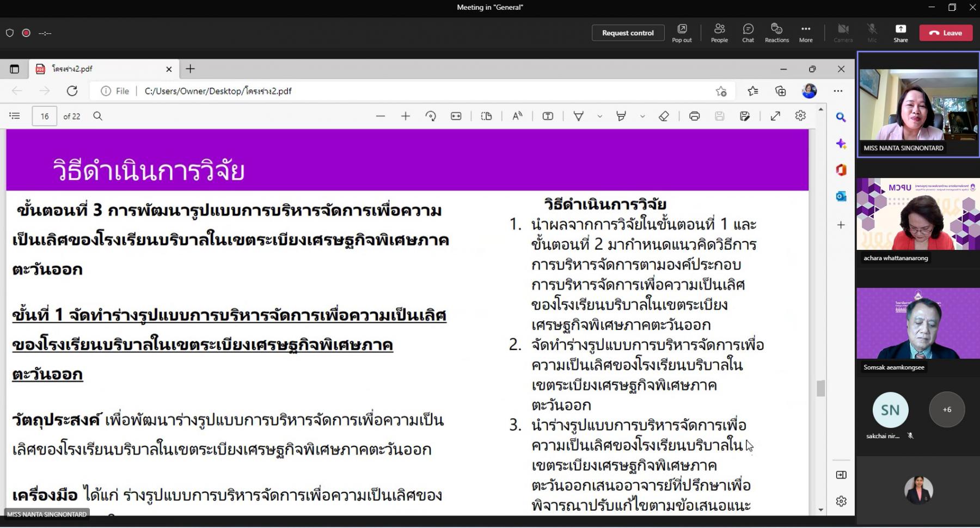Expand Draw tool options arrow
The image size is (980, 528).
point(600,116)
